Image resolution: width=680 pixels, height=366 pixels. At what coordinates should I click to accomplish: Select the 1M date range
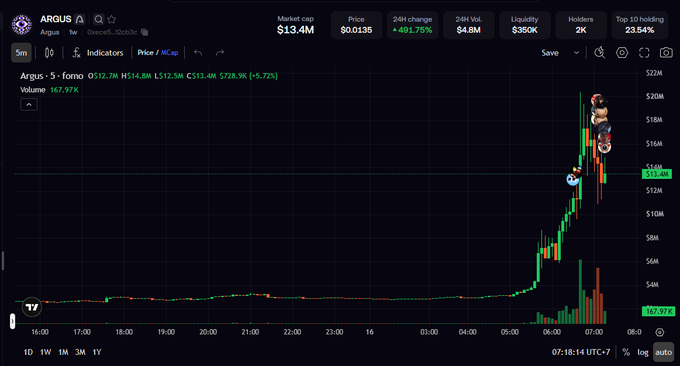tap(63, 352)
